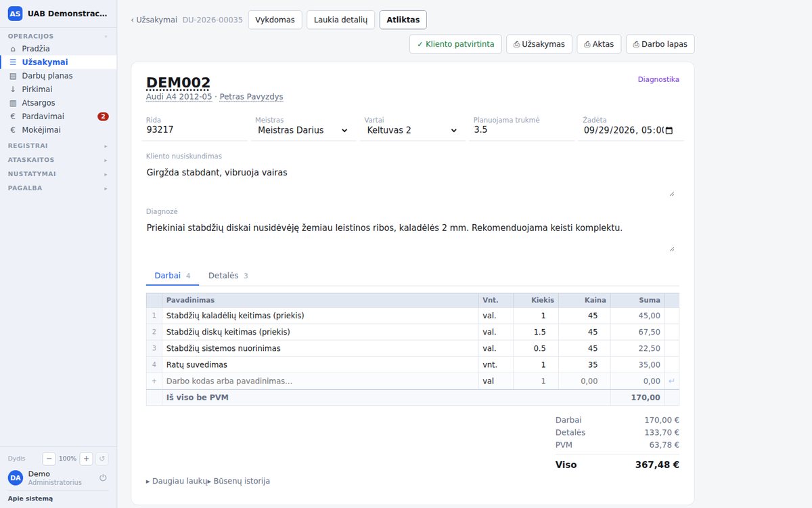Print the Aktas document
The height and width of the screenshot is (508, 812).
599,44
